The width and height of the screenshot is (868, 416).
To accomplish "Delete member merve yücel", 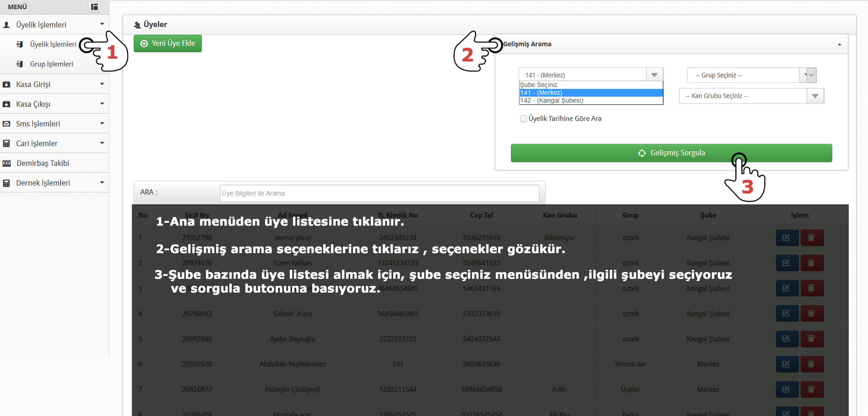I will (812, 238).
